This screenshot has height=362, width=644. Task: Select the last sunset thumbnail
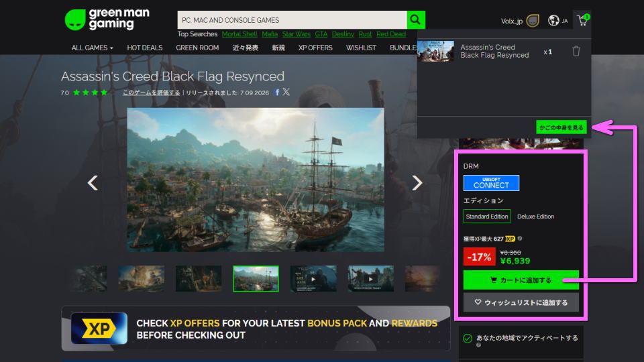coord(422,279)
